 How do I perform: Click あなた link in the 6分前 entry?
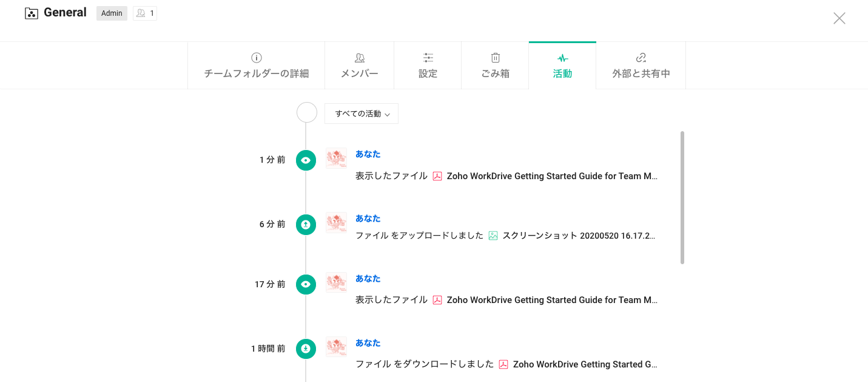pyautogui.click(x=368, y=219)
